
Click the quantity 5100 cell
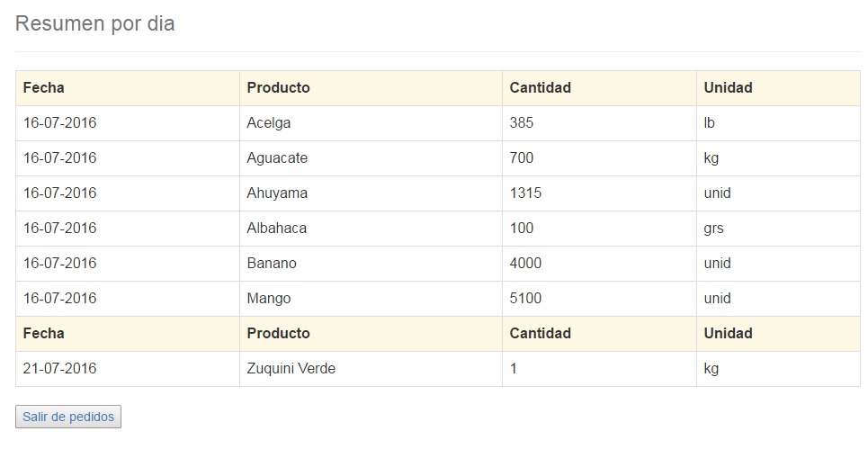(600, 299)
